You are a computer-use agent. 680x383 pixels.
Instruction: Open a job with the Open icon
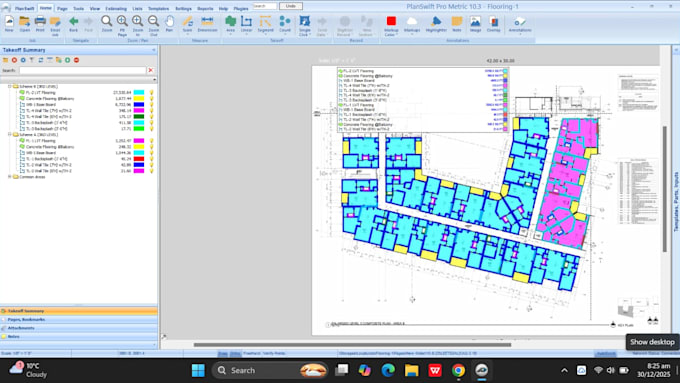[x=24, y=24]
